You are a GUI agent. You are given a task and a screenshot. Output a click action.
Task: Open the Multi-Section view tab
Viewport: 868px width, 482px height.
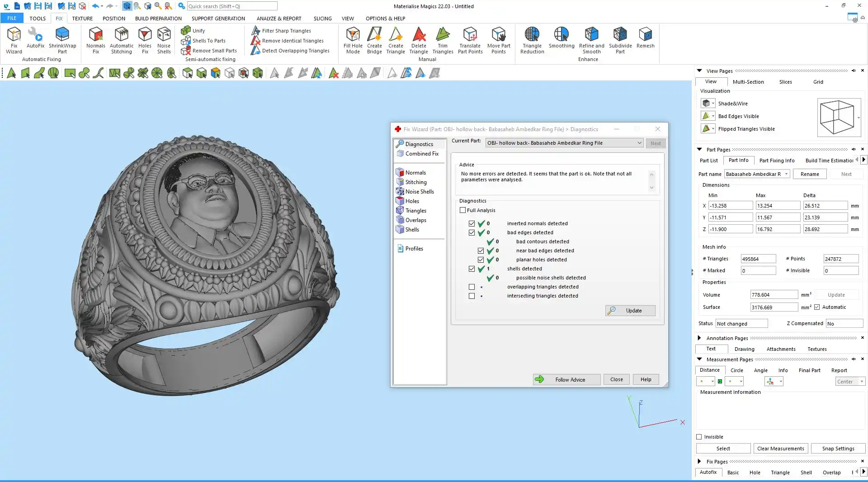pyautogui.click(x=748, y=82)
